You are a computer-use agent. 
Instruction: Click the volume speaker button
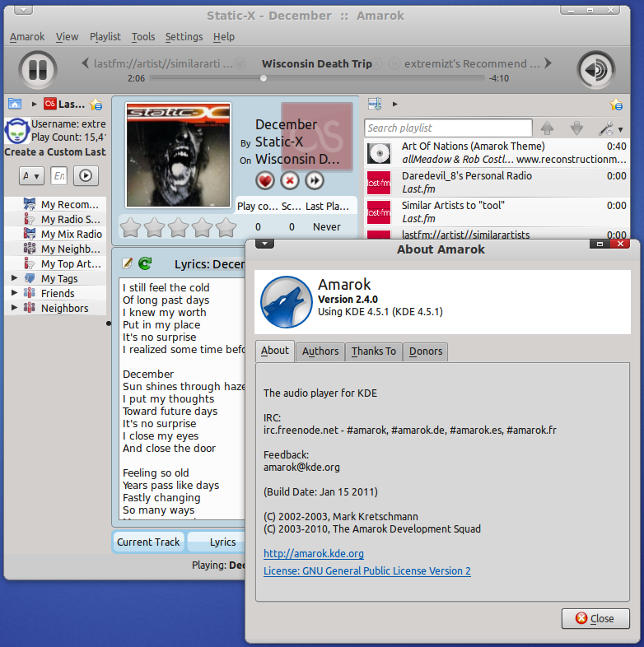(x=596, y=70)
